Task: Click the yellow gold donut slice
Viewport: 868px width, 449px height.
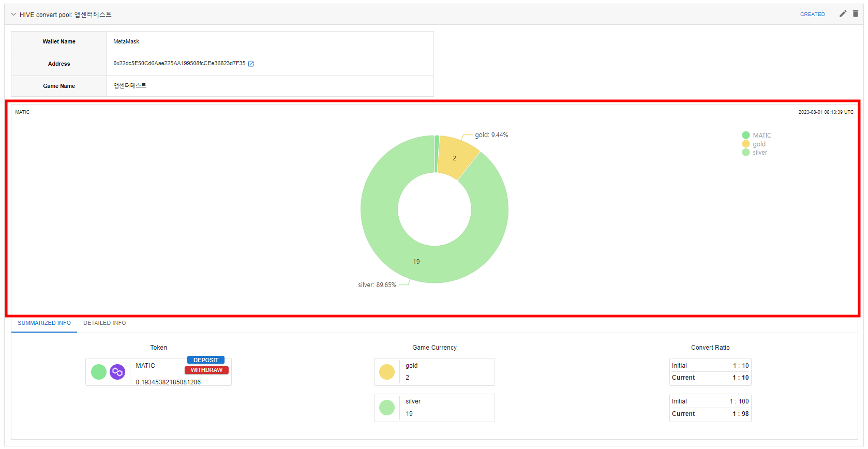Action: (x=455, y=157)
